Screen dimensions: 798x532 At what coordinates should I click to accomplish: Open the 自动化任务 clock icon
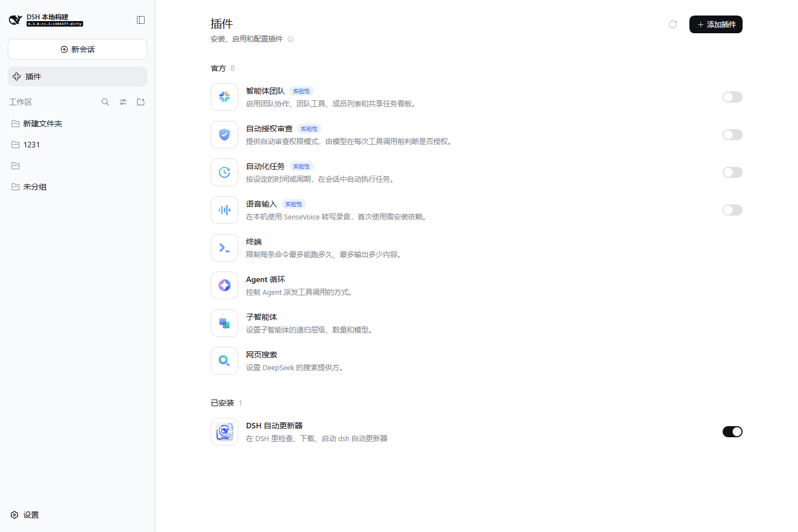coord(224,172)
